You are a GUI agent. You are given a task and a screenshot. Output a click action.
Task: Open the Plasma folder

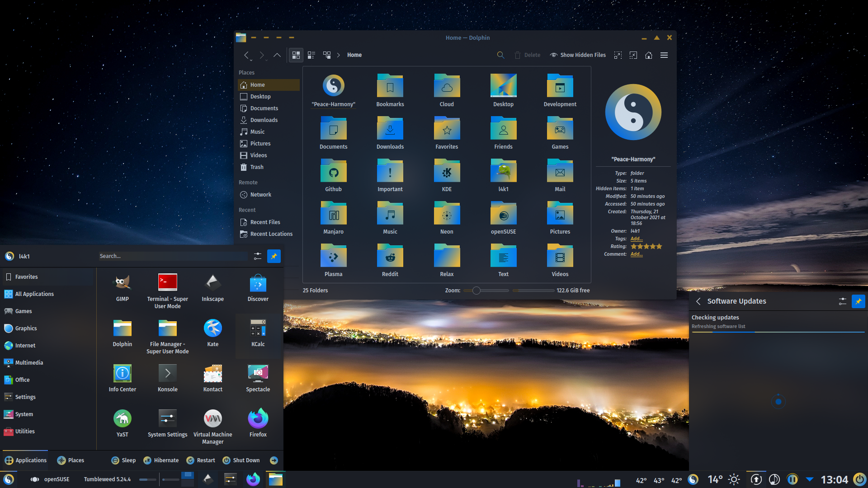333,260
